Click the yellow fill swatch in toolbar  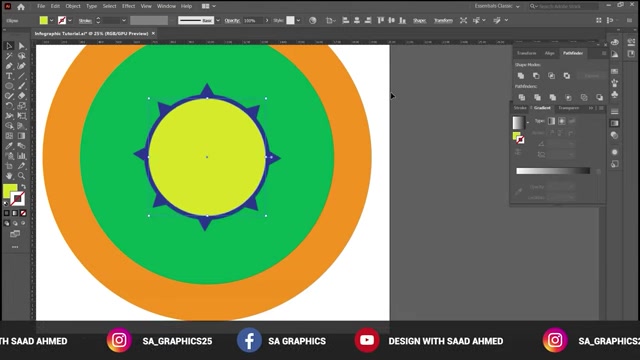10,191
